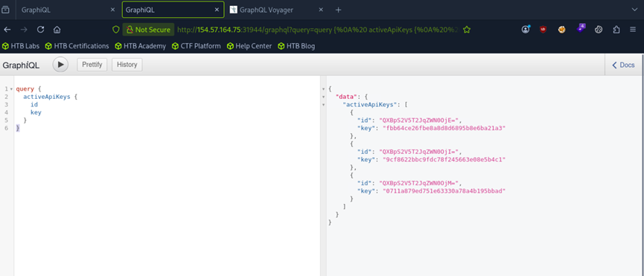
Task: Open the HTB Certifications bookmark
Action: point(77,46)
